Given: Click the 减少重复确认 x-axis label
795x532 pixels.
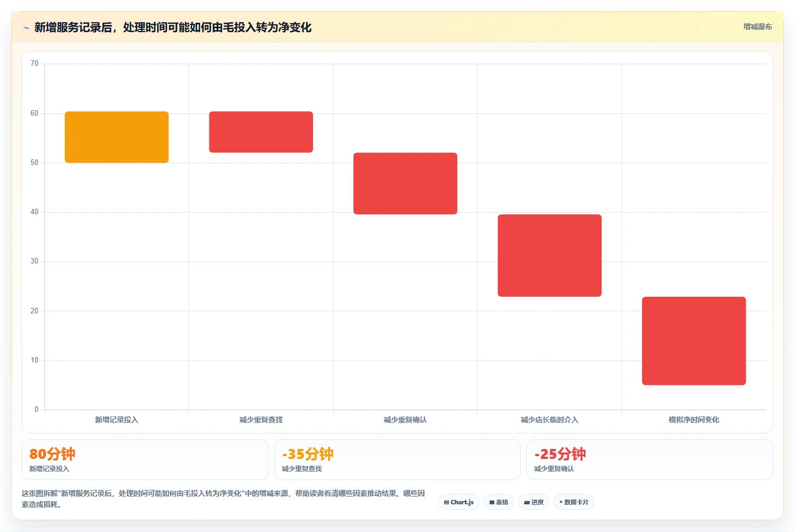Looking at the screenshot, I should point(406,420).
